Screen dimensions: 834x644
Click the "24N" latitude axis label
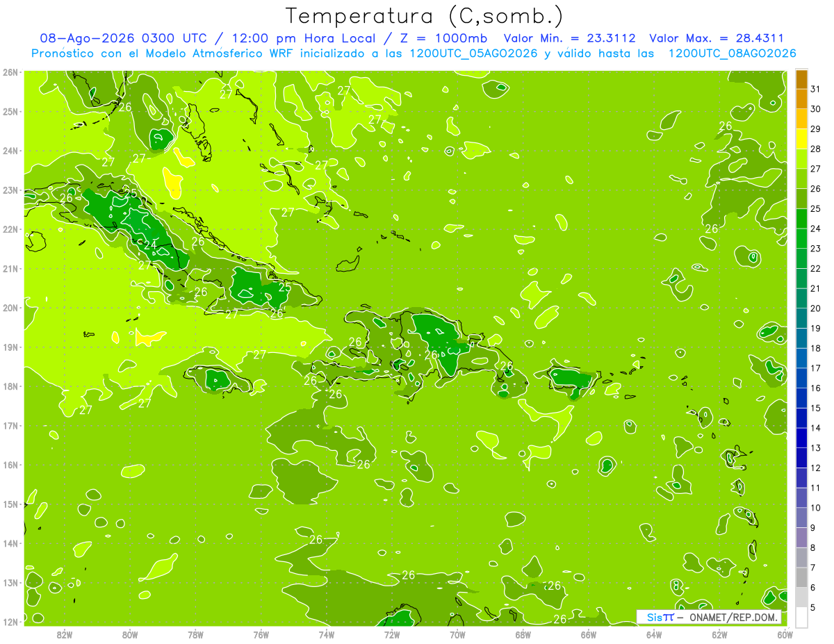[10, 151]
